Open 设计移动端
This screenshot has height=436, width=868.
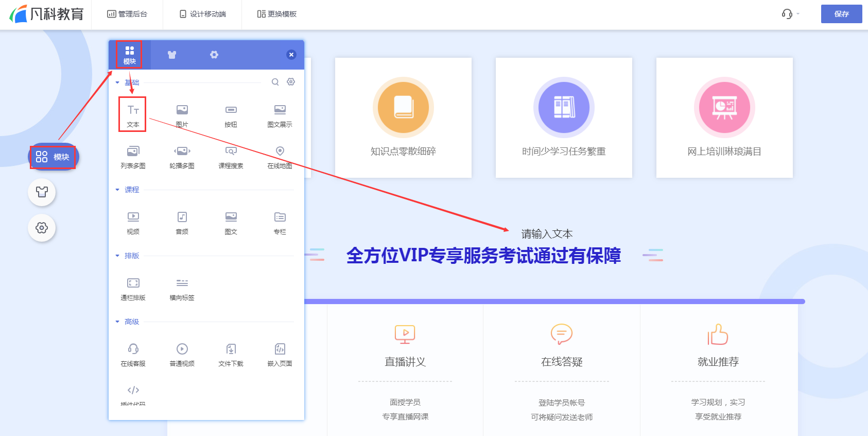203,14
